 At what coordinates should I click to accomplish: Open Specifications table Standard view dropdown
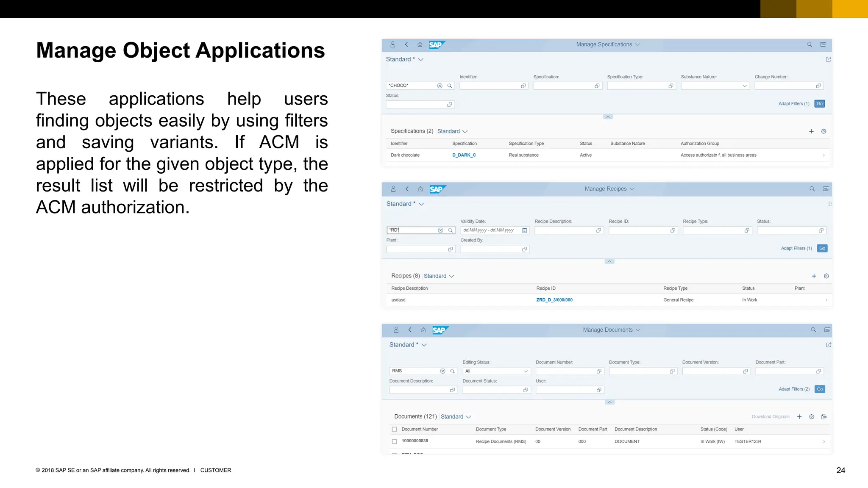[452, 131]
